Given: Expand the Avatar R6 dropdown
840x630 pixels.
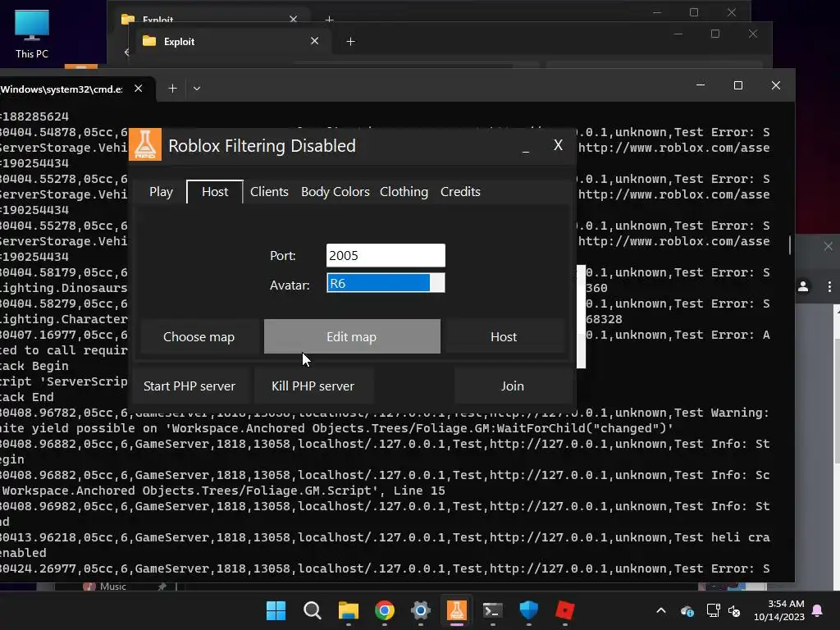Looking at the screenshot, I should click(386, 283).
